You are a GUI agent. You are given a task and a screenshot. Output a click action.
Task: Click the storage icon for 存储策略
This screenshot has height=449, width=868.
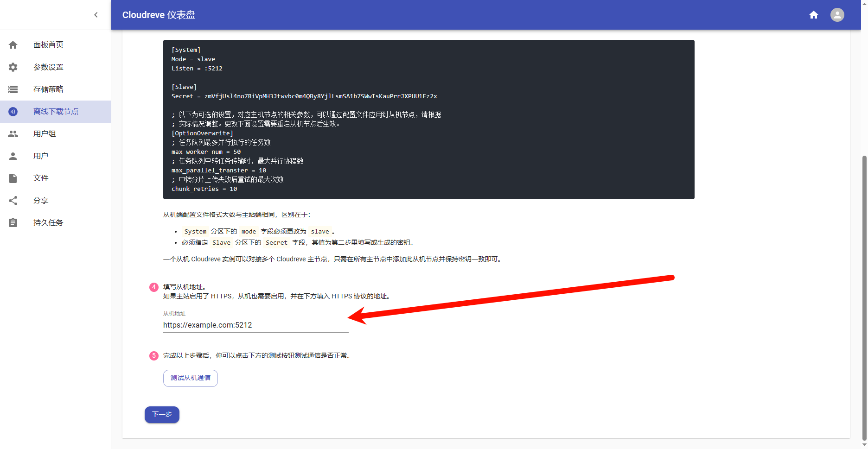13,89
